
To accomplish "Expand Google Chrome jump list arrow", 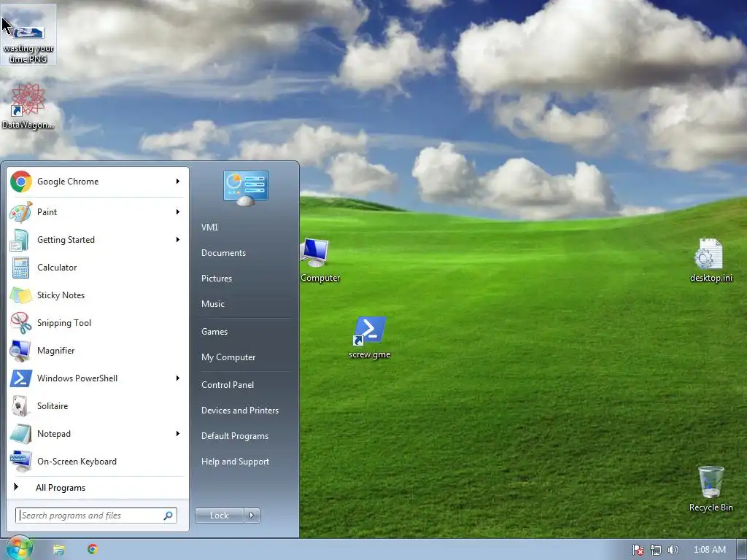I will click(x=178, y=182).
